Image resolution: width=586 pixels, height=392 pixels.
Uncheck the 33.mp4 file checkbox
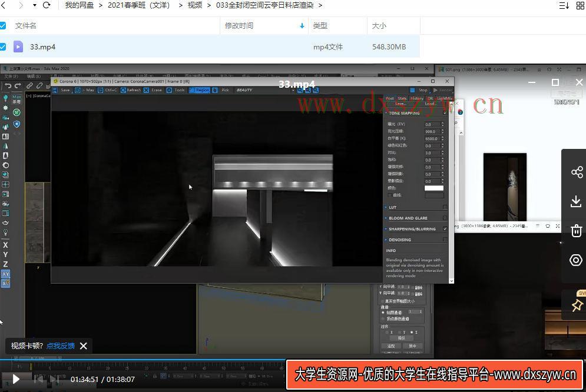(x=2, y=46)
